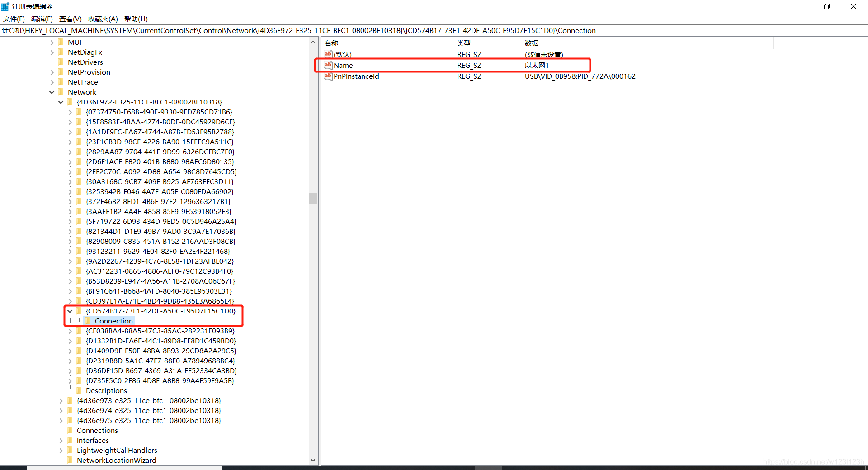The image size is (868, 470).
Task: Expand the {821344D1-D1E9-49B7-9AD0-3C9A7E17036B} node
Action: tap(70, 232)
